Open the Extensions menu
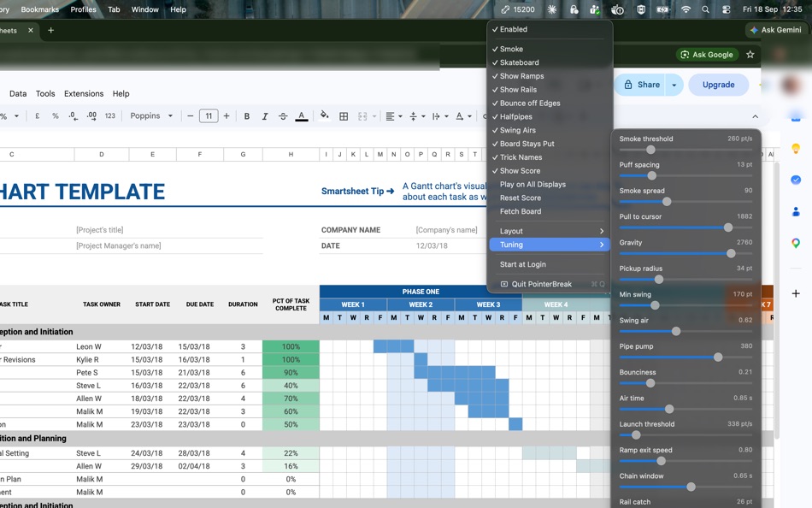This screenshot has height=508, width=812. [x=84, y=94]
